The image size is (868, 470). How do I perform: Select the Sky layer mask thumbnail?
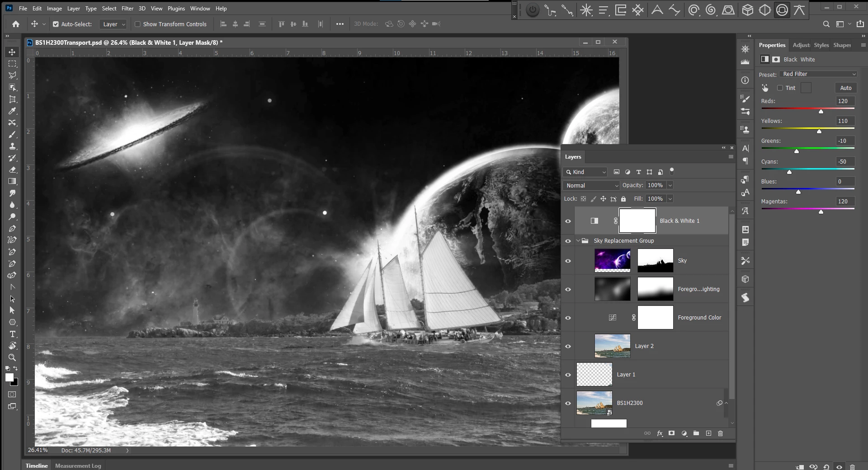click(x=655, y=261)
